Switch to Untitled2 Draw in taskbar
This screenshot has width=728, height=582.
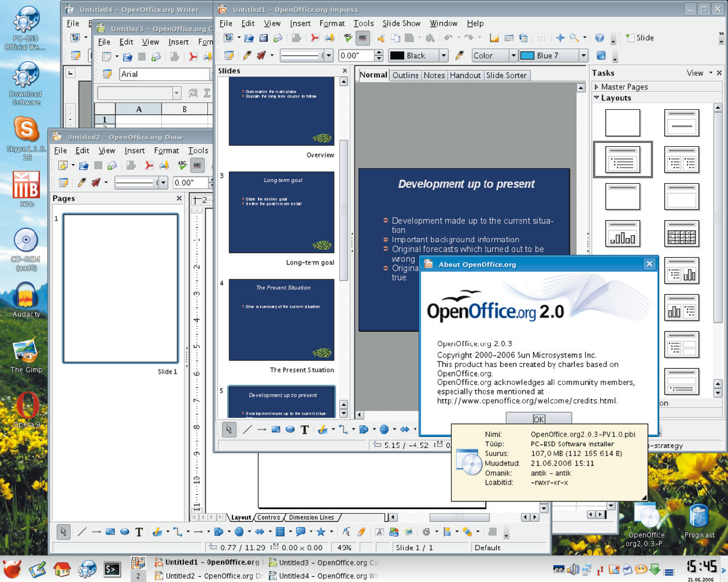click(208, 576)
